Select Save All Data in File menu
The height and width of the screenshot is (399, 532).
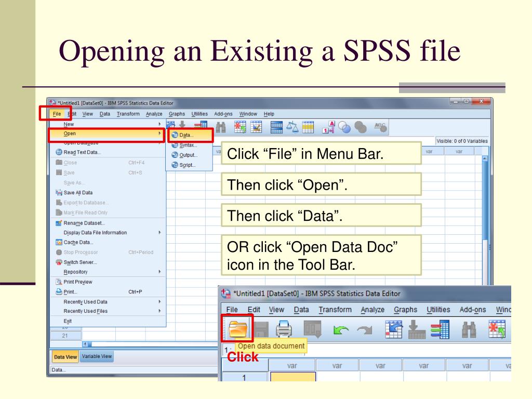(108, 193)
